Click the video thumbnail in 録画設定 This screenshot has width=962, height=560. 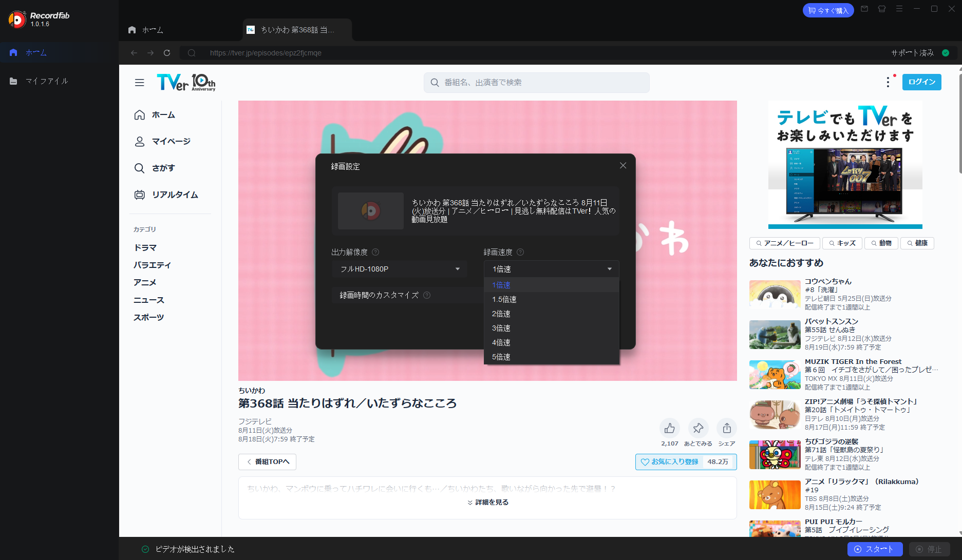(x=370, y=211)
